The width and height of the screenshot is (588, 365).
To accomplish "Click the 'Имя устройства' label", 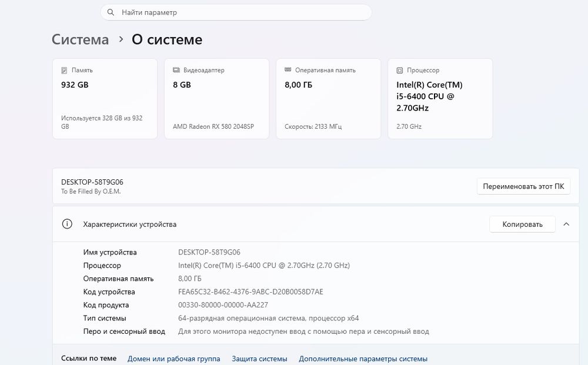I will tap(110, 253).
